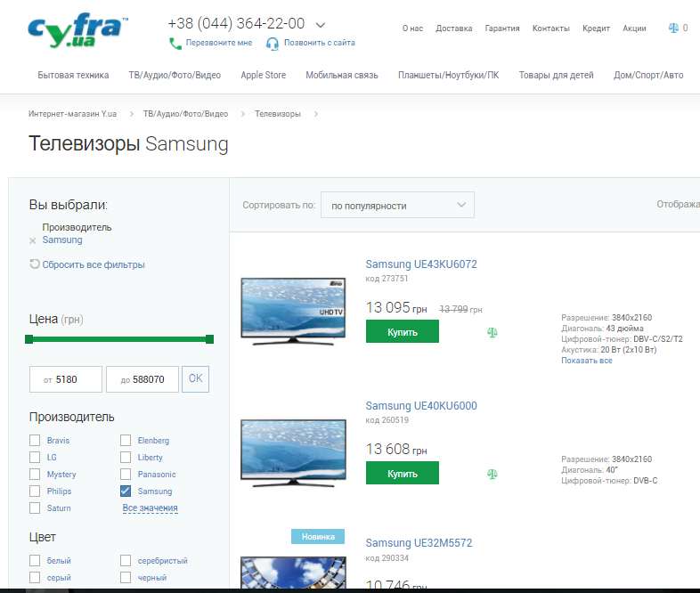This screenshot has height=593, width=700.
Task: Toggle the Bravis manufacturer checkbox
Action: pos(35,441)
